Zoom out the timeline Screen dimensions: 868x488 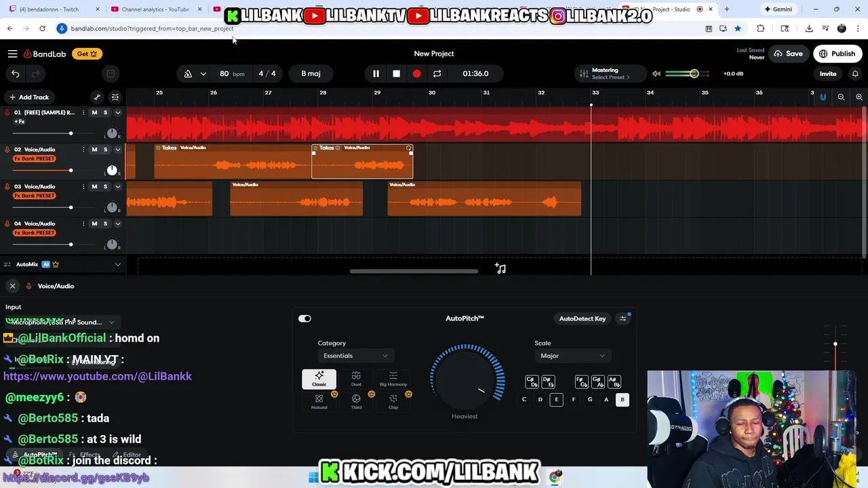[x=841, y=97]
